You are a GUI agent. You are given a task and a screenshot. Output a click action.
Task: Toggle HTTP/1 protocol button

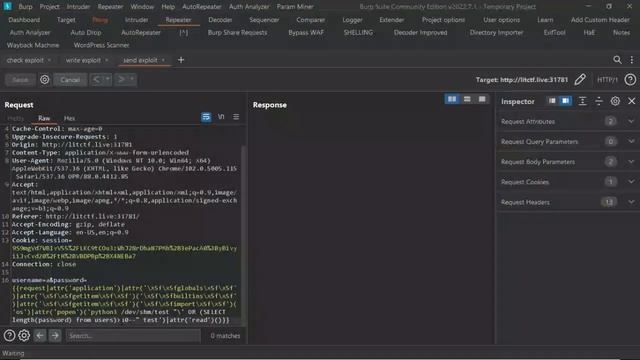click(607, 80)
